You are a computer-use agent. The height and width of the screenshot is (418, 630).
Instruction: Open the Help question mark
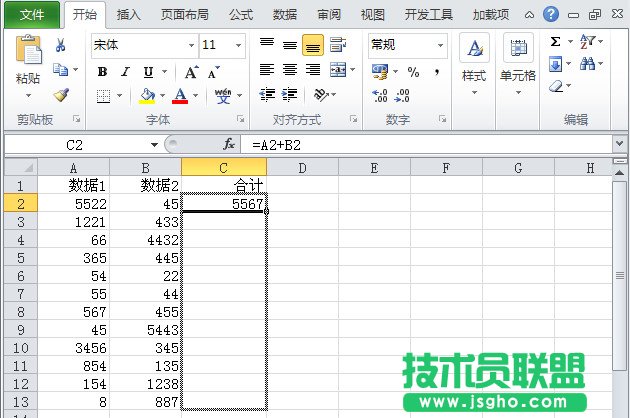(x=550, y=14)
